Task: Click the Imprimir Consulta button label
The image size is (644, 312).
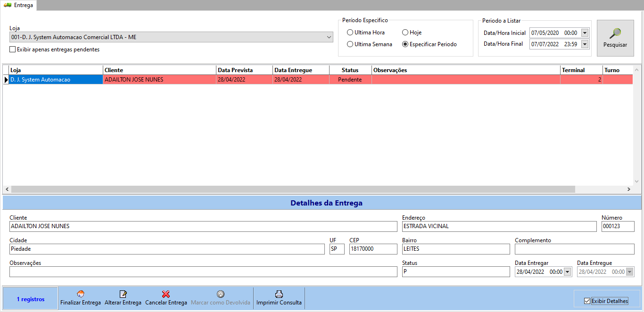Action: point(279,303)
